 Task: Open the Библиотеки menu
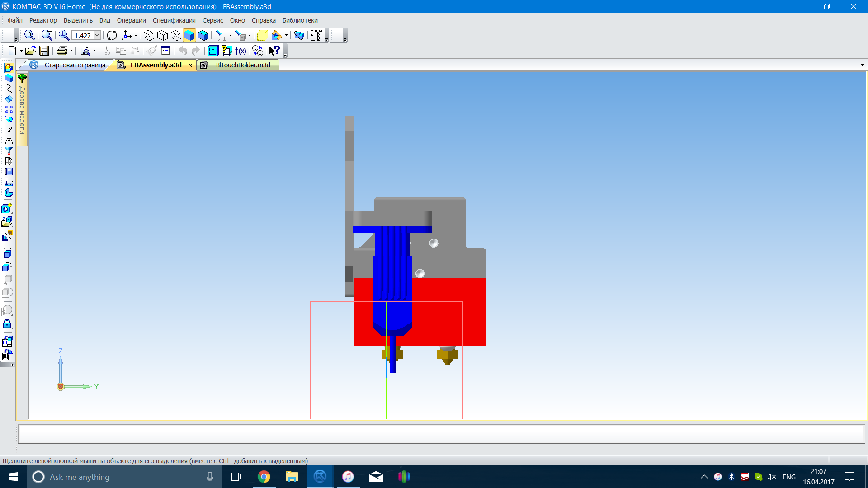pos(300,20)
